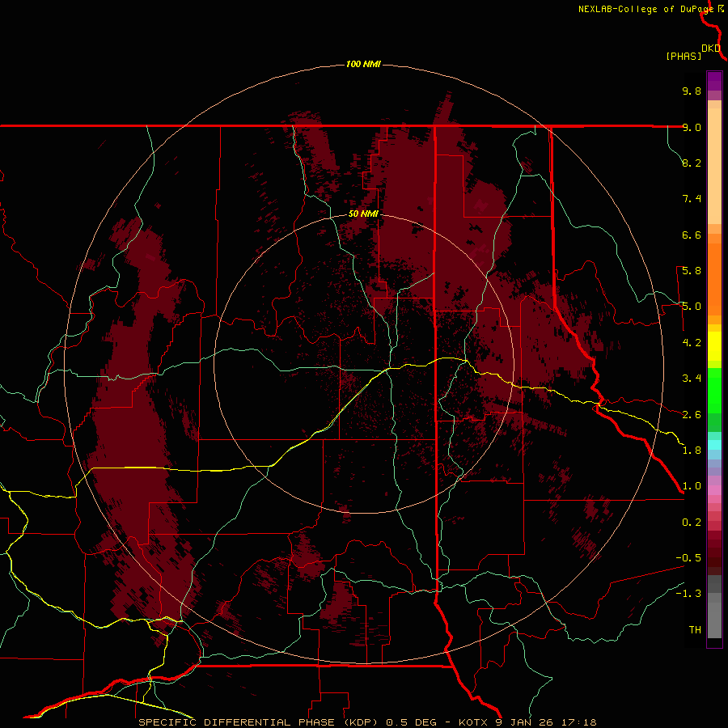The width and height of the screenshot is (728, 728).
Task: Click the SPECIFIC DIFFERENTIAL PHASE caption text
Action: 236,722
